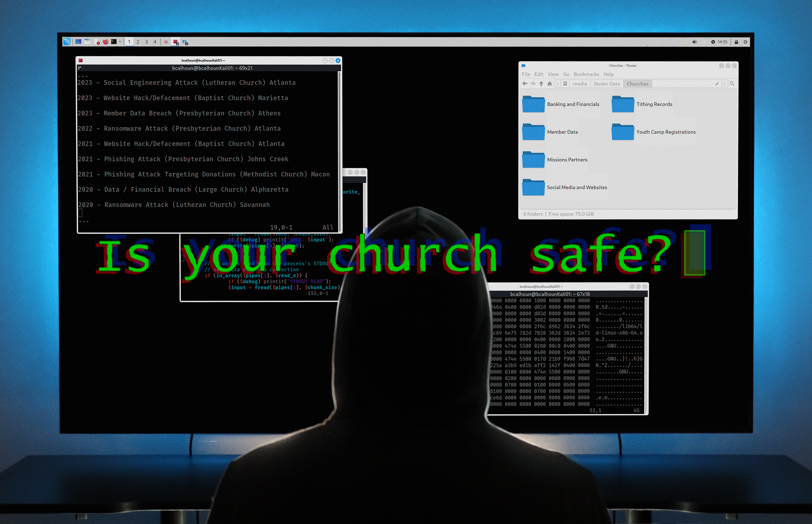The image size is (812, 524).
Task: Switch to workspace 2
Action: (x=138, y=42)
